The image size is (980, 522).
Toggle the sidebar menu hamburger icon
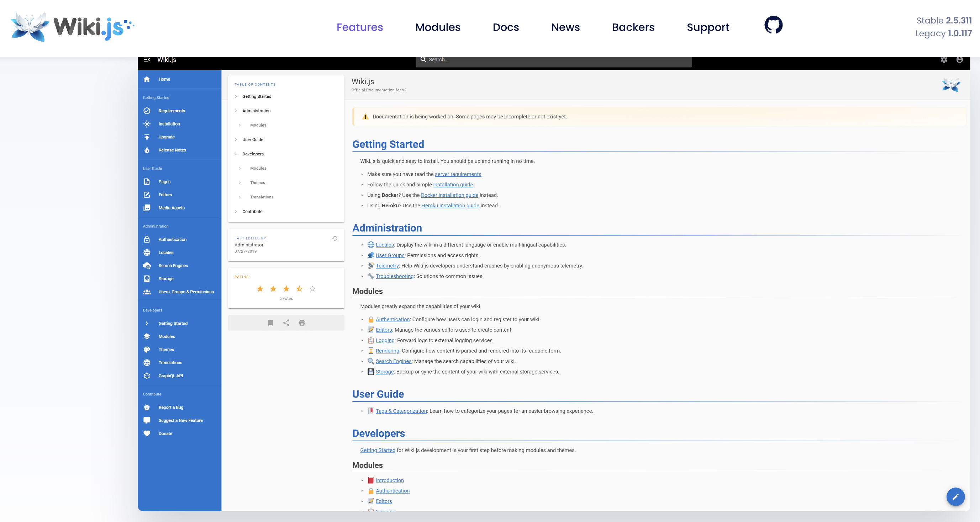147,60
